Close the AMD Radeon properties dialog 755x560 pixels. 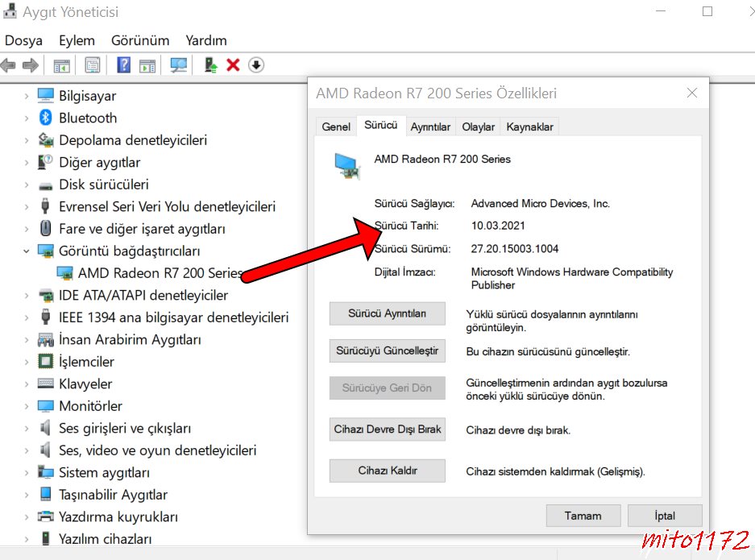692,93
